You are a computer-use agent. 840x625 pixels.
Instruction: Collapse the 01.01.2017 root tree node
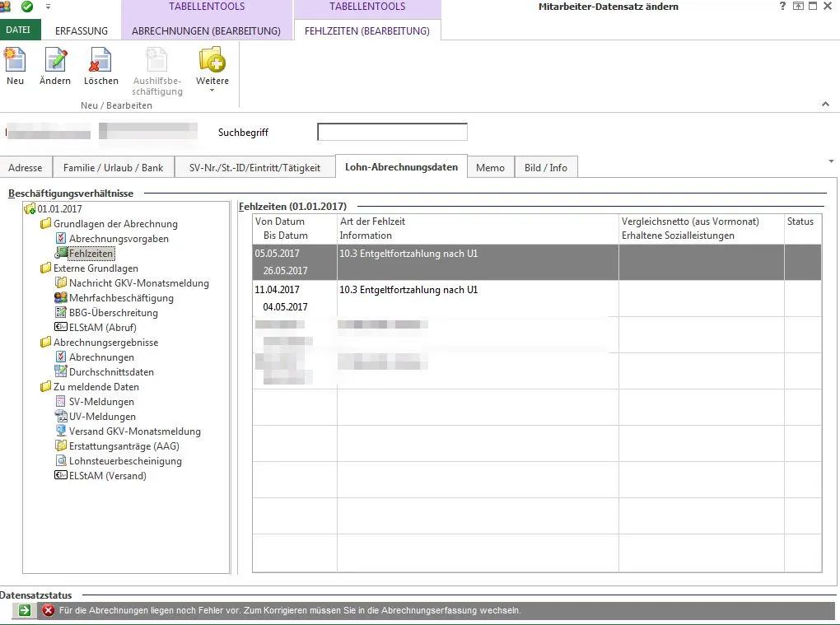59,209
